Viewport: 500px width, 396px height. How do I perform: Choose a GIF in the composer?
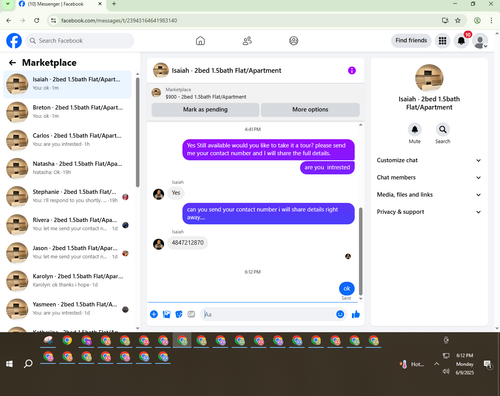point(191,314)
